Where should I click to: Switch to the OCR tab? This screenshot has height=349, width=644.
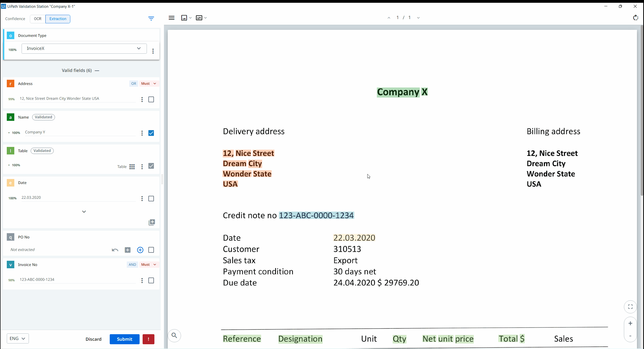click(37, 19)
